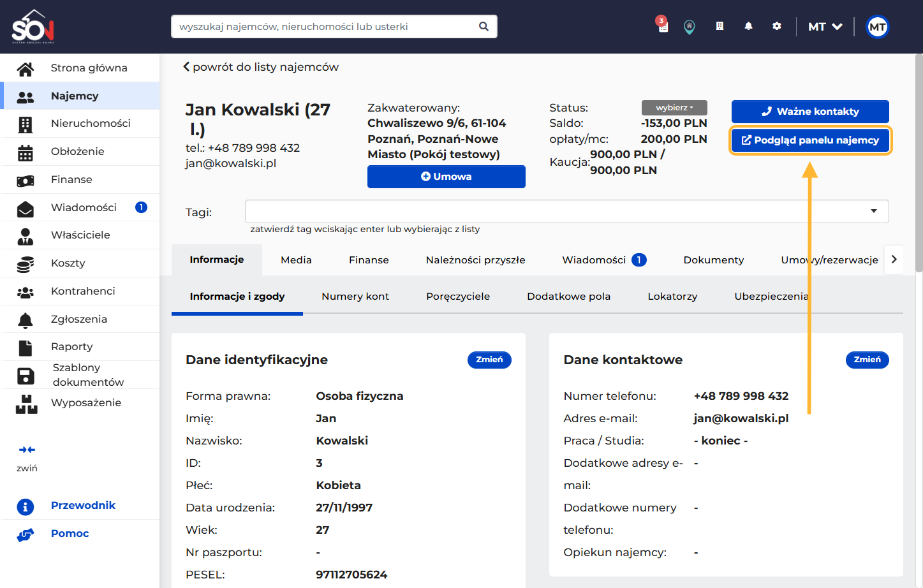Image resolution: width=923 pixels, height=588 pixels.
Task: Click Podgląd panelu najemcy button
Action: tap(809, 140)
